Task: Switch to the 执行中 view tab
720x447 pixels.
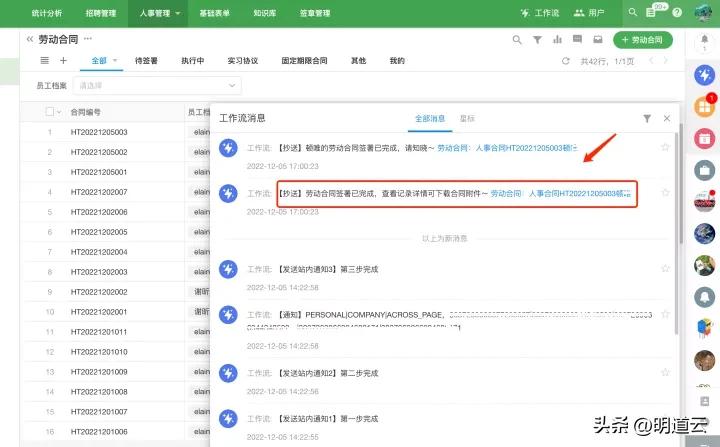Action: [193, 61]
